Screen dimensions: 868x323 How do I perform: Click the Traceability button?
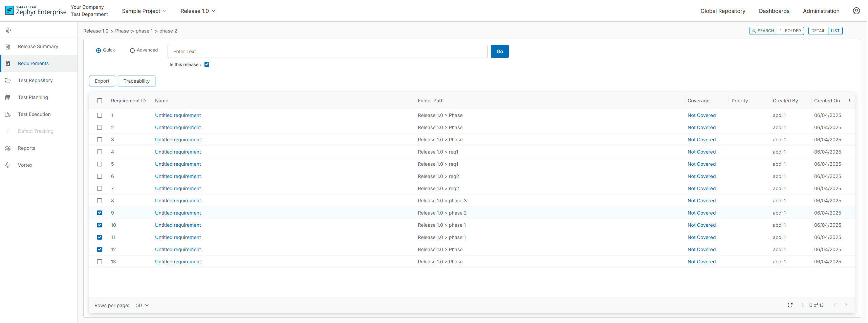point(136,81)
